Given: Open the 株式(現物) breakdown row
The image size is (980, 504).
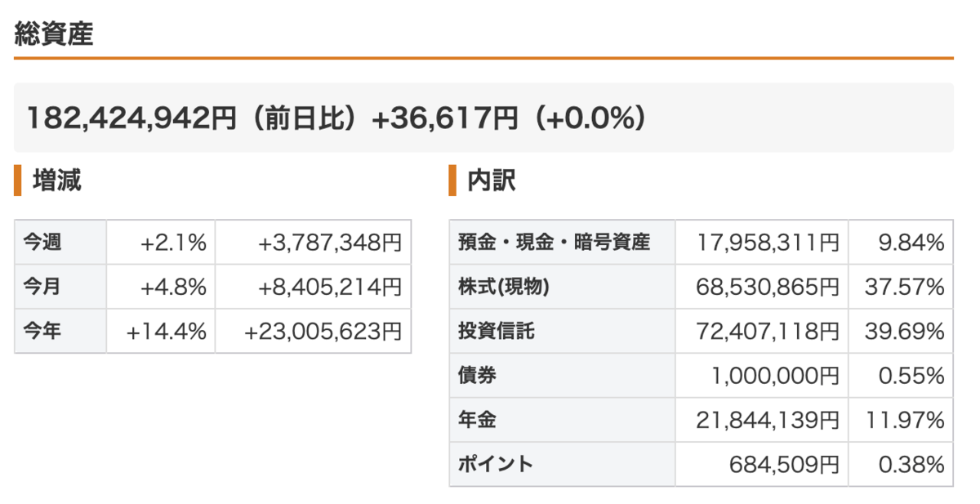Looking at the screenshot, I should click(701, 287).
